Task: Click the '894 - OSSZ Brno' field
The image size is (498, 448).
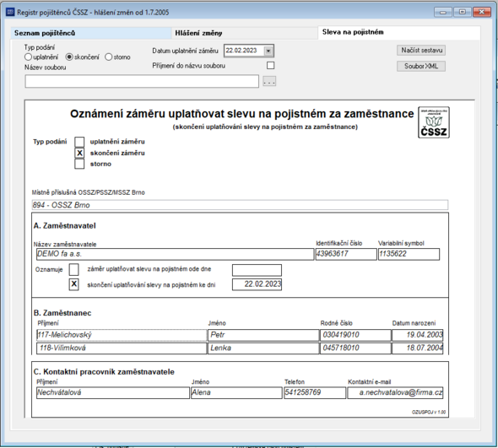Action: [240, 205]
